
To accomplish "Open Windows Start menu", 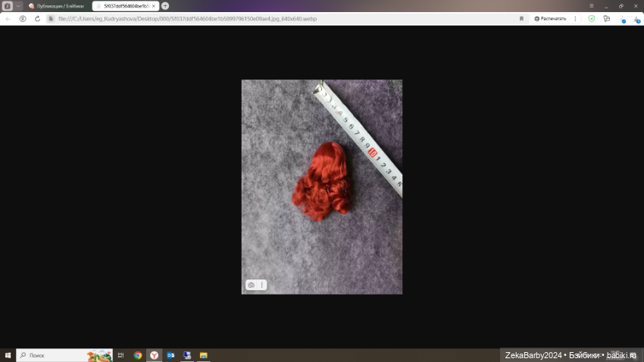I will 8,355.
